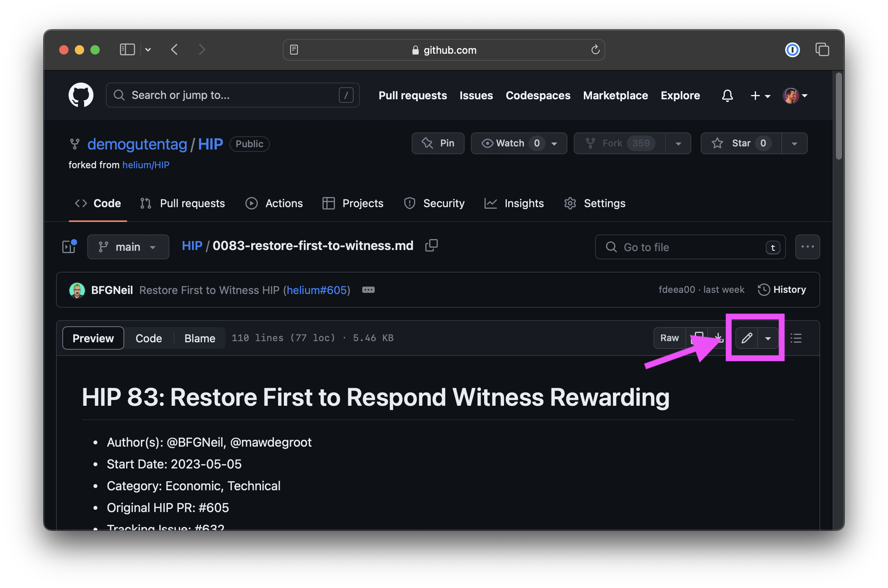Expand the file tree side panel
The height and width of the screenshot is (588, 888).
click(69, 246)
